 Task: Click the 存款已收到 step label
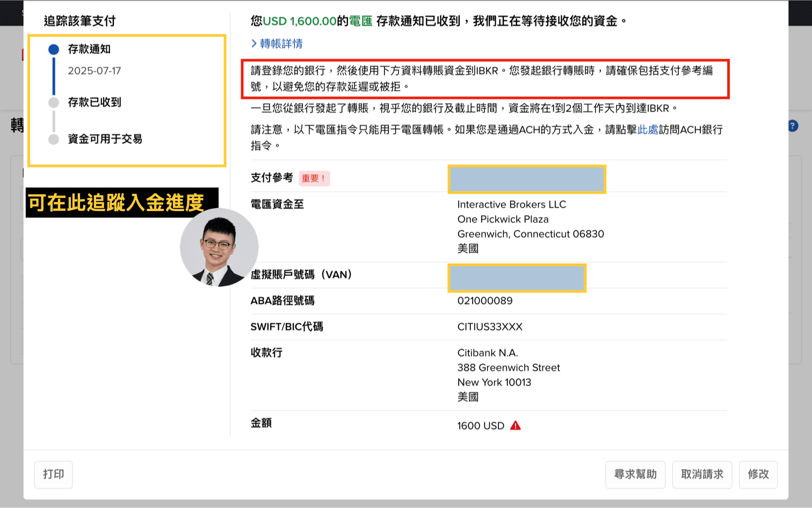click(x=95, y=102)
